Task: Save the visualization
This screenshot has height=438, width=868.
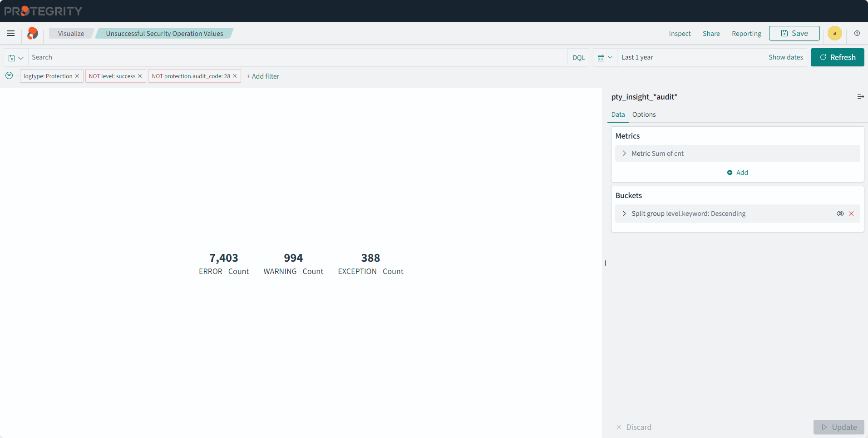Action: (x=794, y=33)
